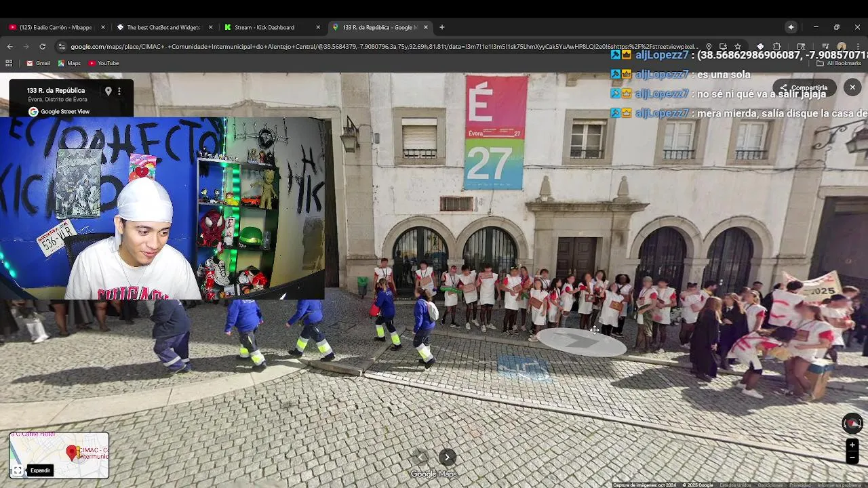Click the minimap thumbnail
Image resolution: width=868 pixels, height=488 pixels.
59,455
